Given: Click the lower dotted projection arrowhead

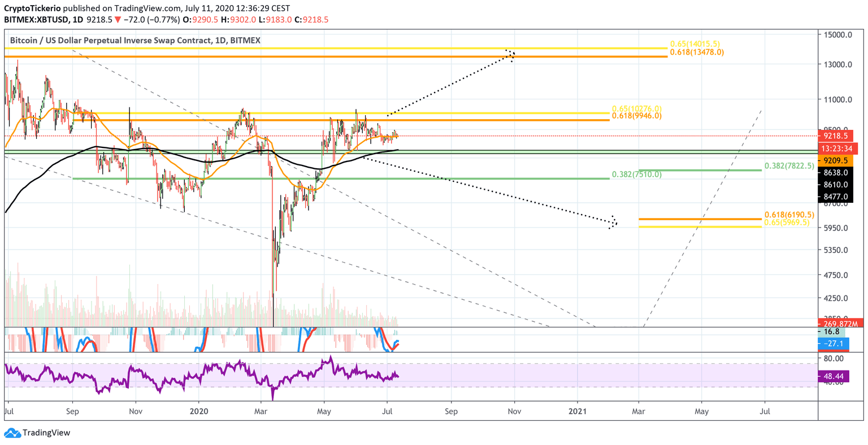Looking at the screenshot, I should pyautogui.click(x=614, y=221).
